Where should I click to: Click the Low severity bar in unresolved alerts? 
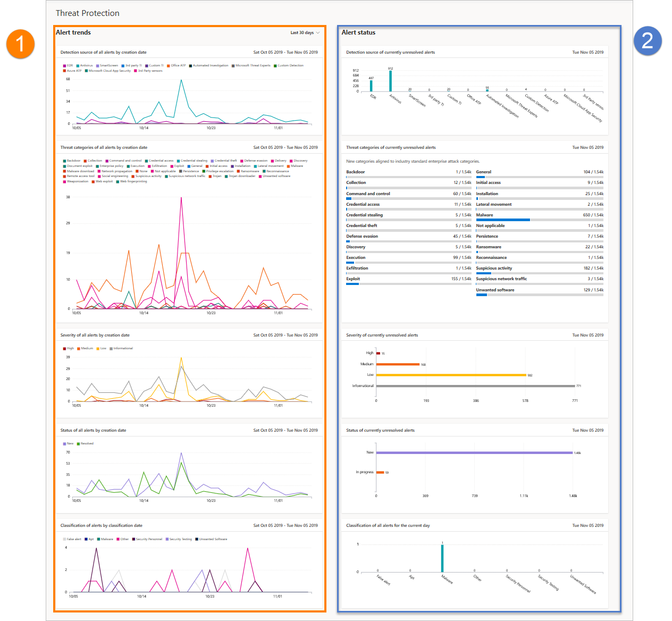click(x=451, y=375)
